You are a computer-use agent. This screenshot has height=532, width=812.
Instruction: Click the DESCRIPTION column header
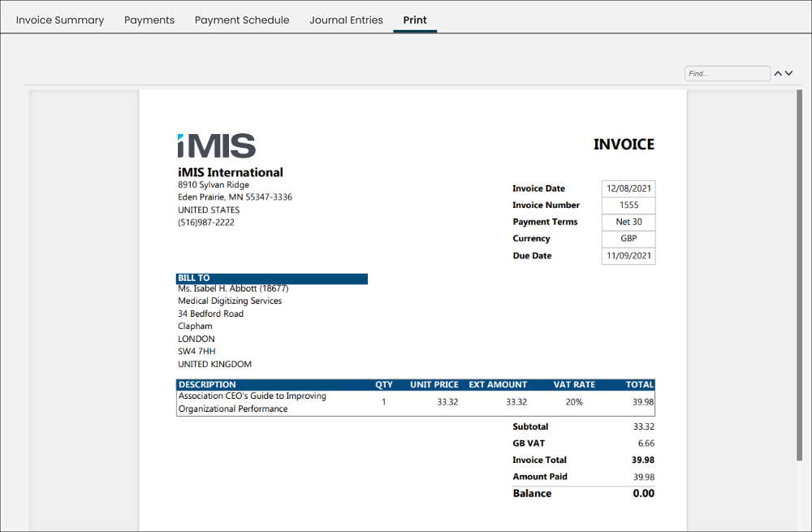point(207,385)
